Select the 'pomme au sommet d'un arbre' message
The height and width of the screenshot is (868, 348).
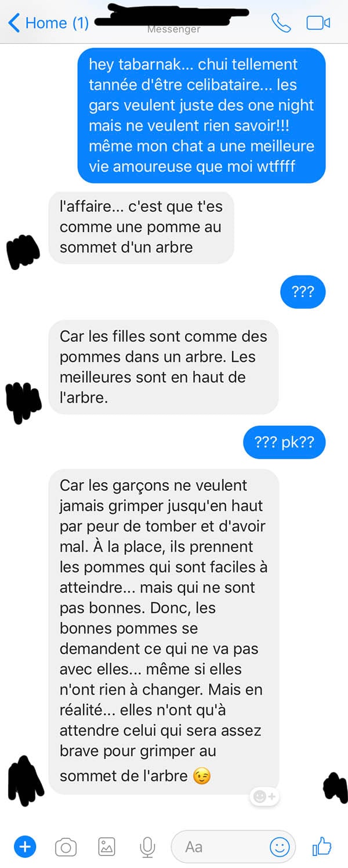[141, 227]
